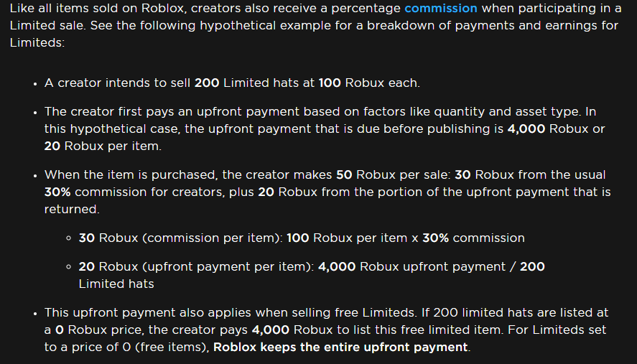The image size is (637, 364).
Task: Click hollow bullet before "20 Robux (upfront payment per item)"
Action: tap(69, 267)
